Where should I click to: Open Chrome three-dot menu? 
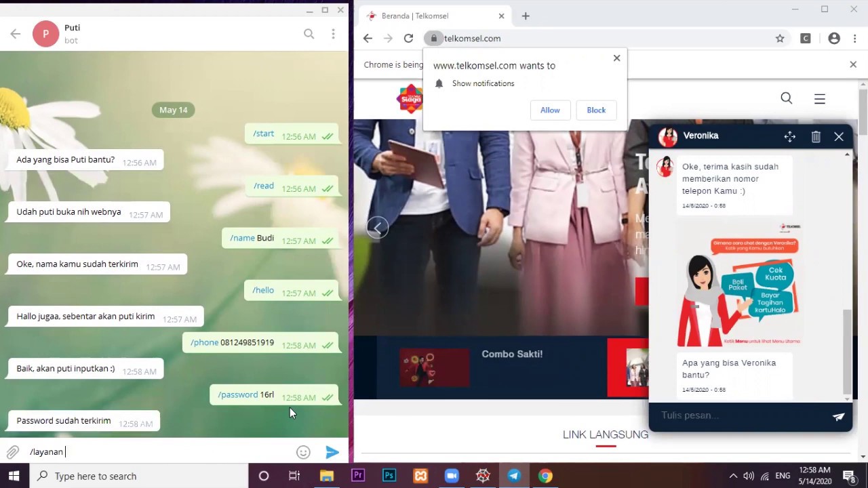coord(854,39)
